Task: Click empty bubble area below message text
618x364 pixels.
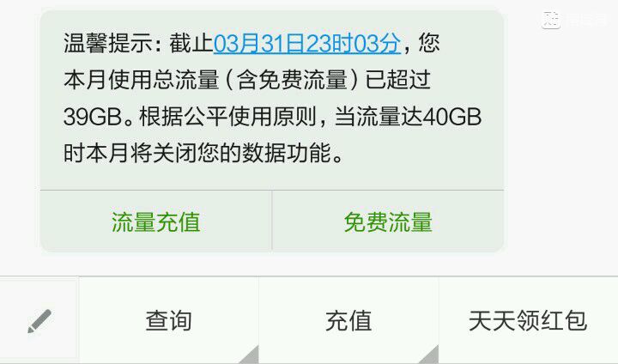Action: coord(272,178)
